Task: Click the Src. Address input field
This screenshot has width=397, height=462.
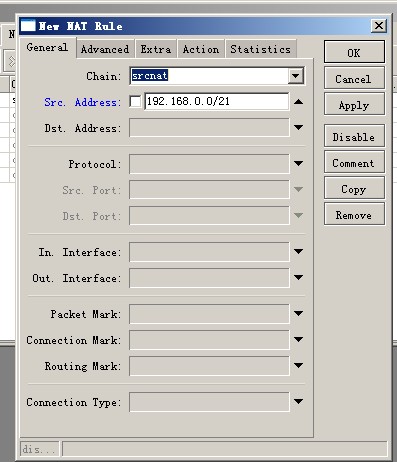Action: point(217,101)
